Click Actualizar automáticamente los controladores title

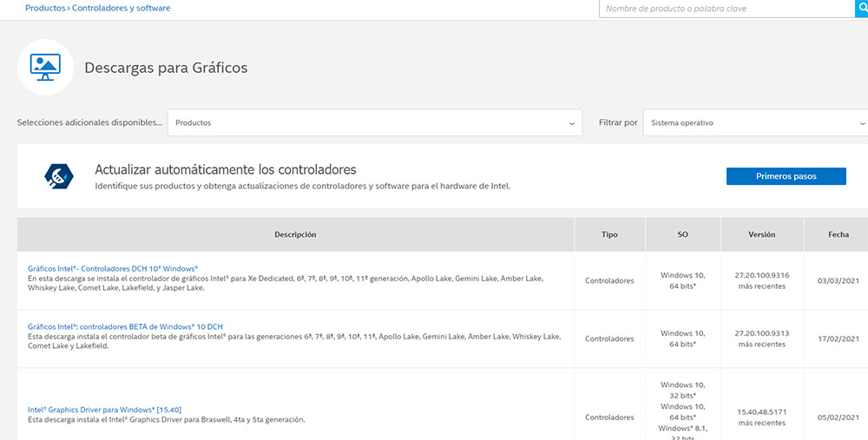226,169
